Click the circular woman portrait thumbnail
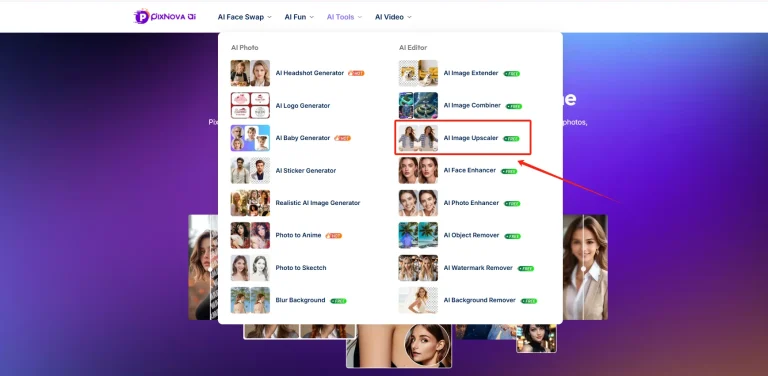The height and width of the screenshot is (376, 768). (427, 346)
